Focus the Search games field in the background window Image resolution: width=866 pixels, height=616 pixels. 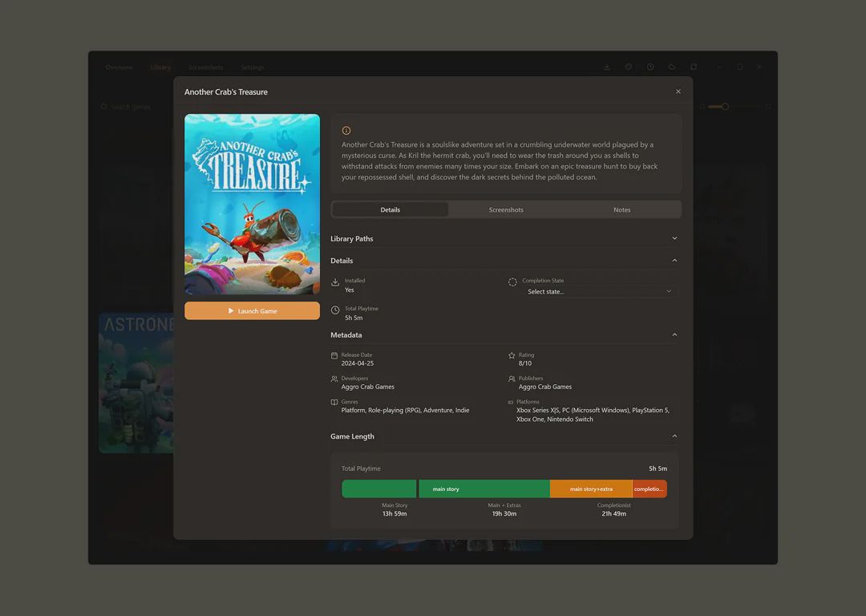point(131,107)
